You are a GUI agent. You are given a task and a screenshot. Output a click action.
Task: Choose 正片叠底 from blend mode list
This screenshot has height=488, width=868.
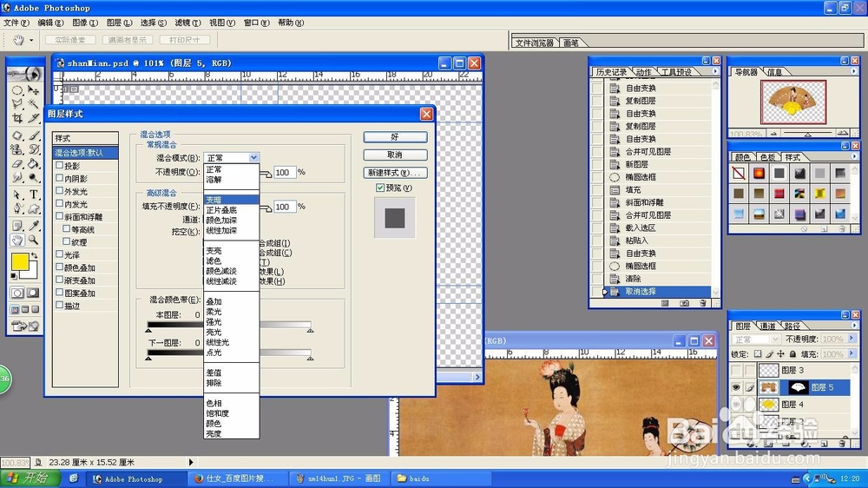point(221,210)
